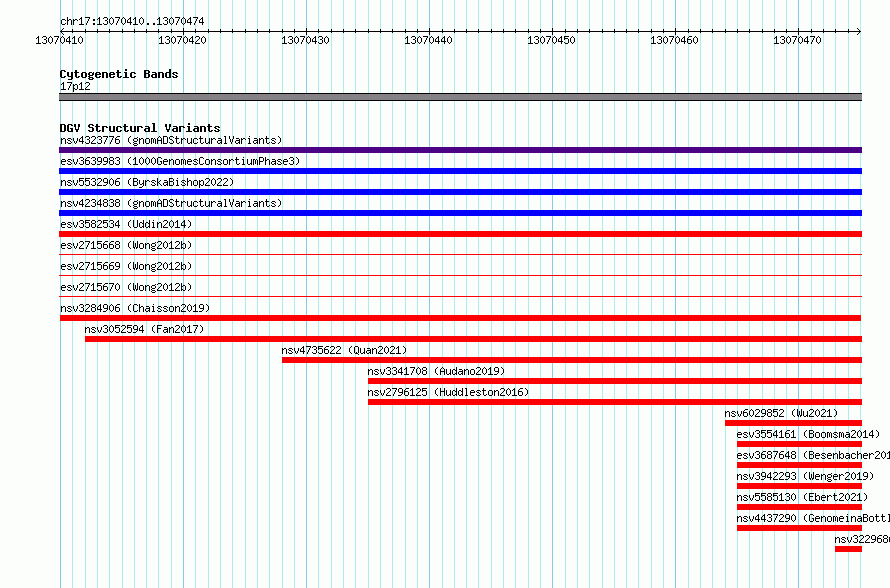Open esv3582534 (Uddin2014) label
The image size is (890, 588).
click(126, 224)
